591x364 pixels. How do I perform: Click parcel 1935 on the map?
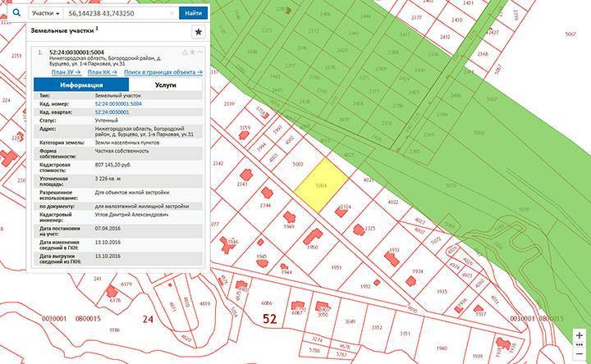(x=442, y=291)
